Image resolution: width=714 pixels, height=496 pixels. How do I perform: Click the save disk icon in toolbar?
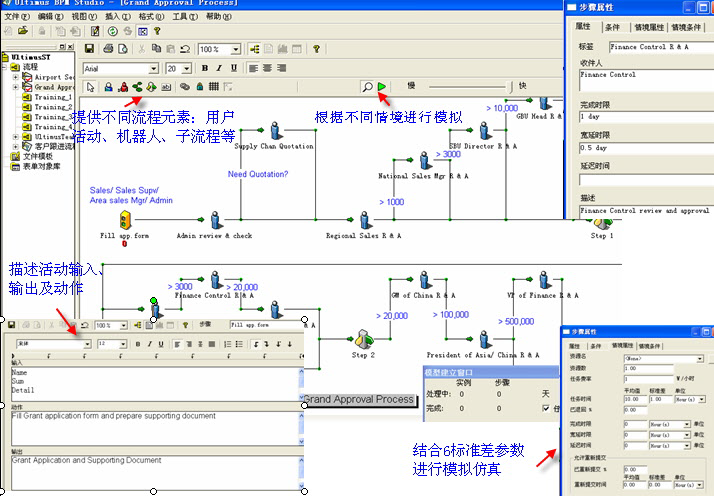point(89,49)
